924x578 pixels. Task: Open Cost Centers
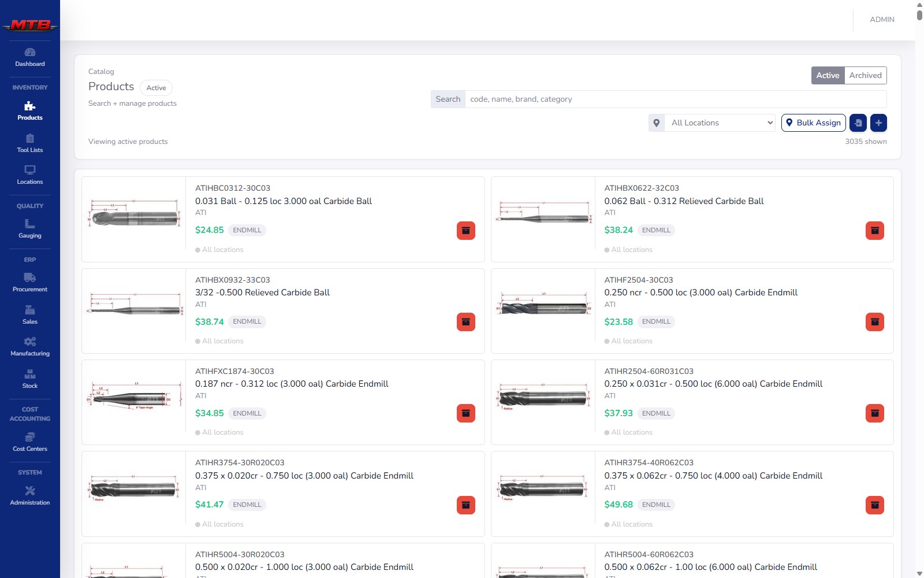pyautogui.click(x=30, y=442)
